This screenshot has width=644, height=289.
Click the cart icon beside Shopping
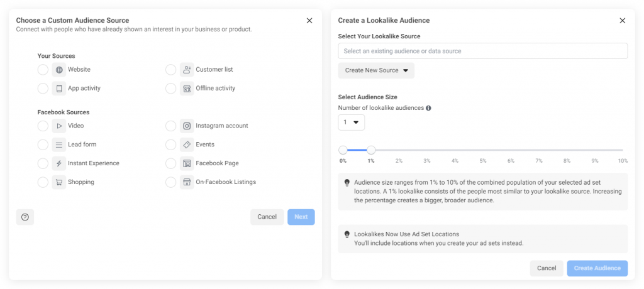59,182
